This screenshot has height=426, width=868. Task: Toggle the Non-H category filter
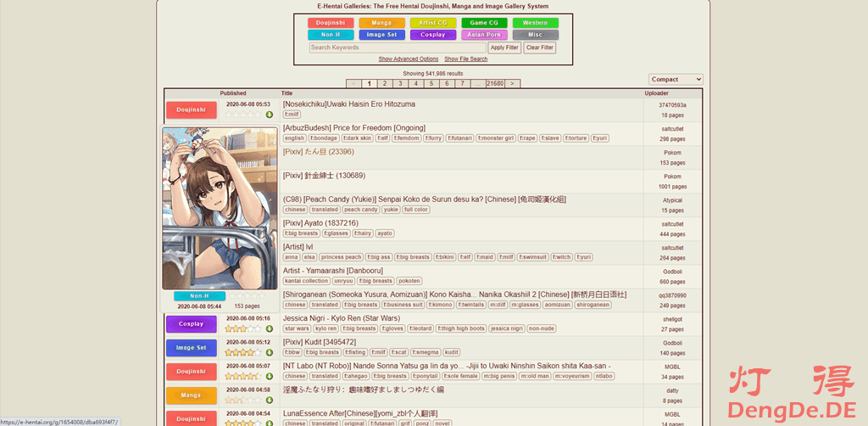(331, 34)
